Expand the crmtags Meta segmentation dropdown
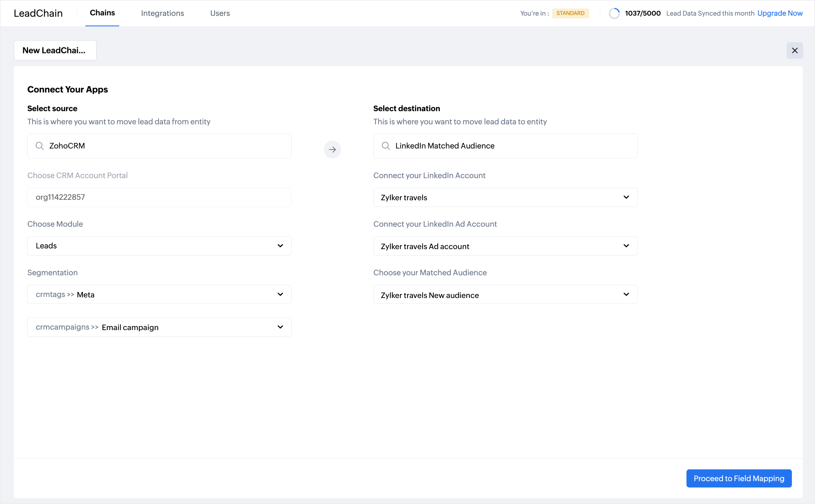 pyautogui.click(x=159, y=294)
